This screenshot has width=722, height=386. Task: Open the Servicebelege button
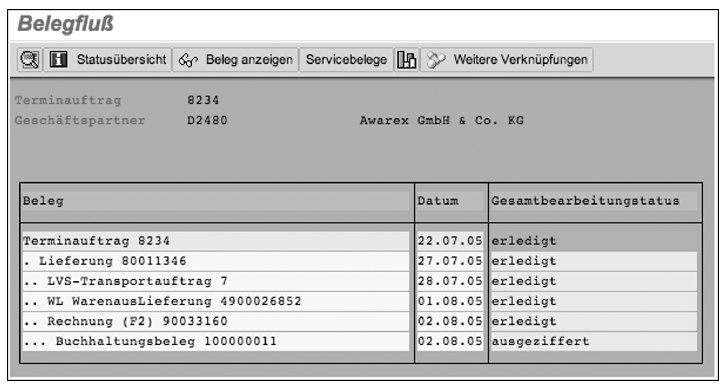point(346,60)
